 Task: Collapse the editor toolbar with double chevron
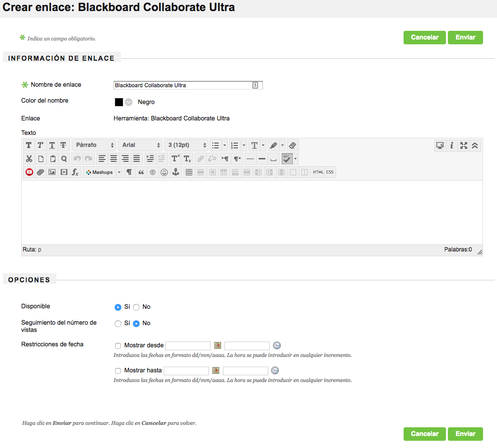[x=475, y=145]
